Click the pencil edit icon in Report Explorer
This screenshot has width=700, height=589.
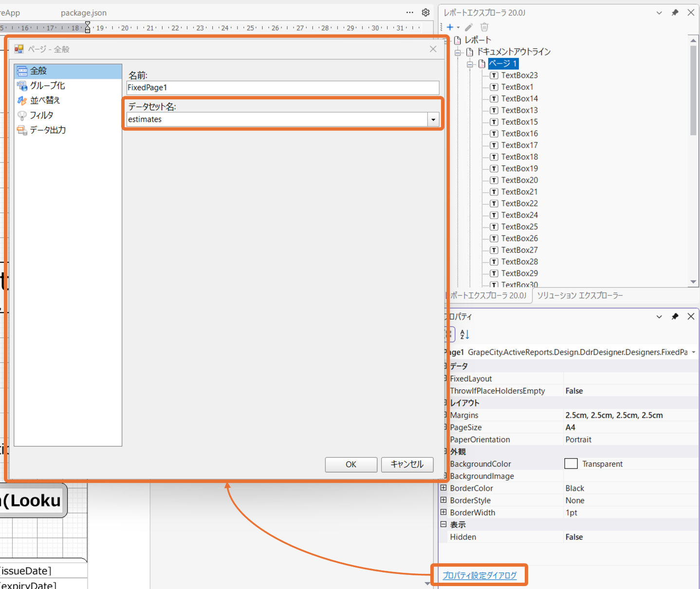click(x=469, y=27)
